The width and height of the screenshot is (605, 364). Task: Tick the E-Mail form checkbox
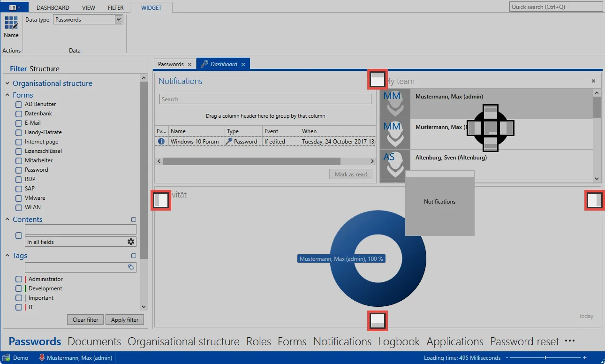[x=19, y=123]
